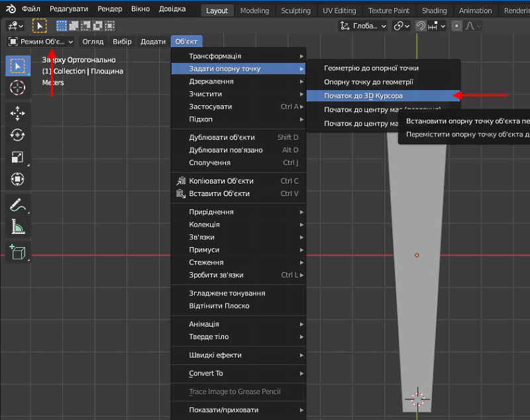Open the 'Глоба...' transform orientation dropdown

(363, 26)
